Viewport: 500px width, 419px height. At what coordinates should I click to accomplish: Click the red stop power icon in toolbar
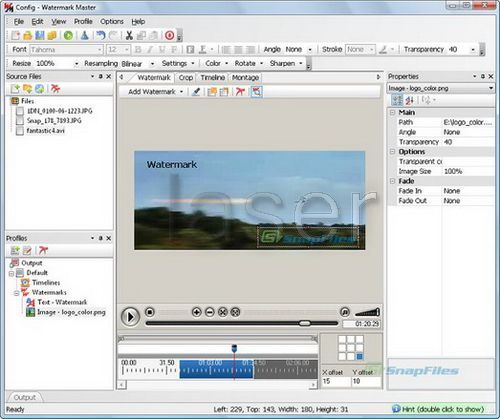point(170,35)
